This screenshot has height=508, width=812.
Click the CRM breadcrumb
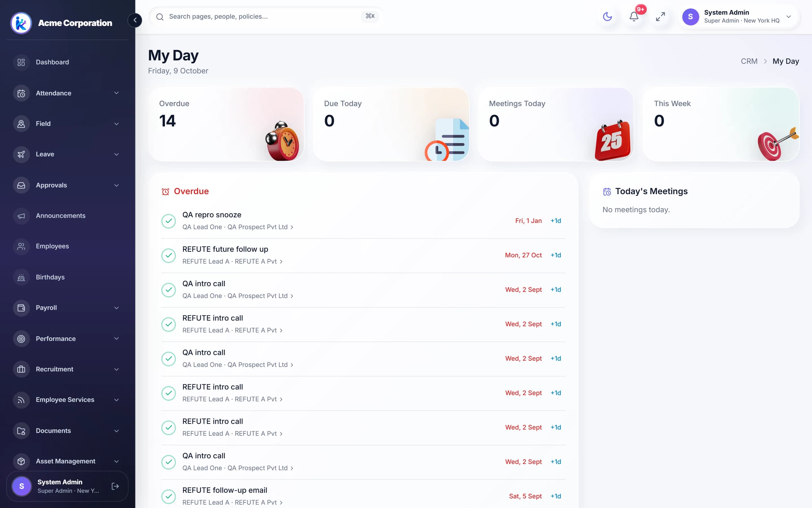(x=749, y=61)
